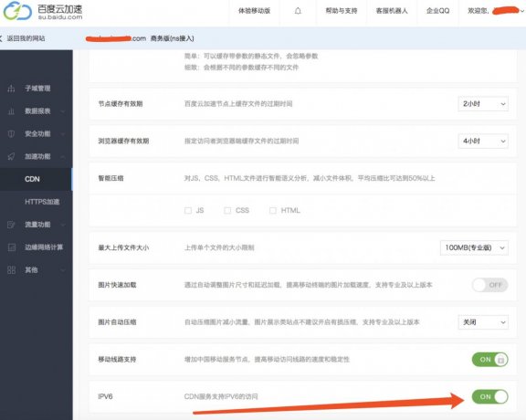Expand the 流量功能 menu chevron
The height and width of the screenshot is (420, 526).
(63, 225)
